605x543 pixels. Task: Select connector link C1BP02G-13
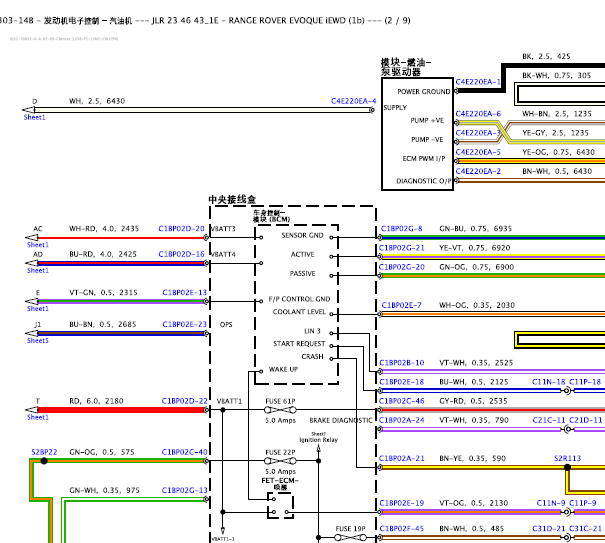(x=184, y=490)
